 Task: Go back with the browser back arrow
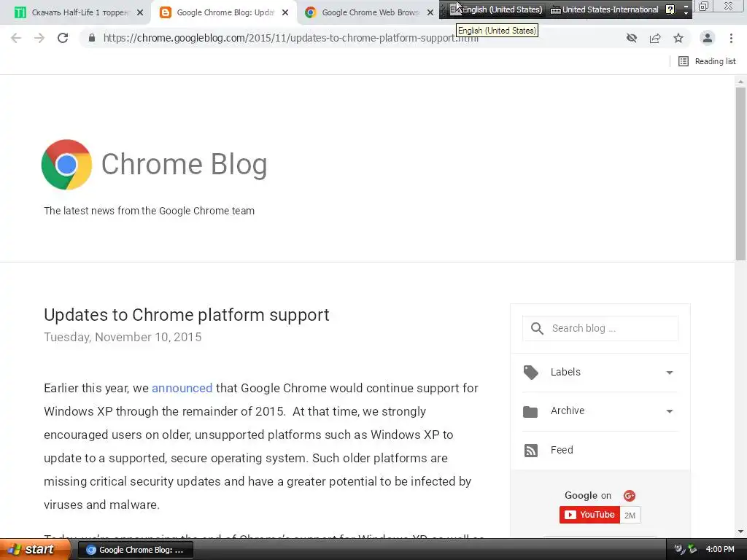[x=16, y=38]
